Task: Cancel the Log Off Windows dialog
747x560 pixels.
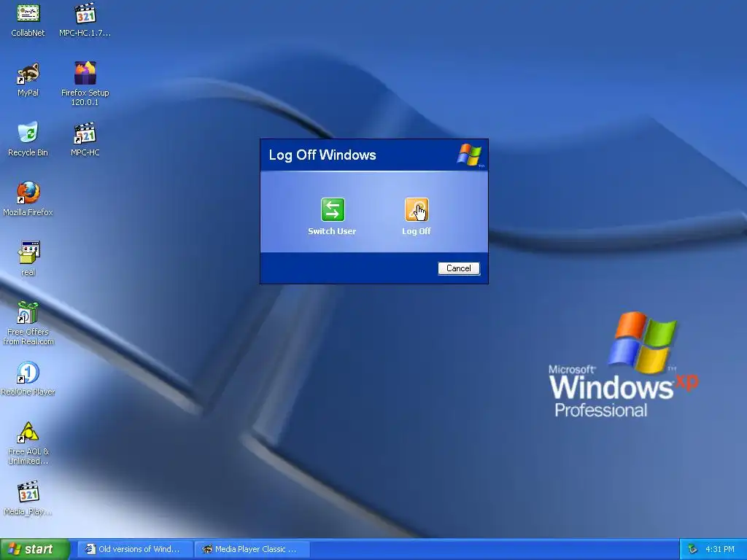Action: click(x=458, y=268)
